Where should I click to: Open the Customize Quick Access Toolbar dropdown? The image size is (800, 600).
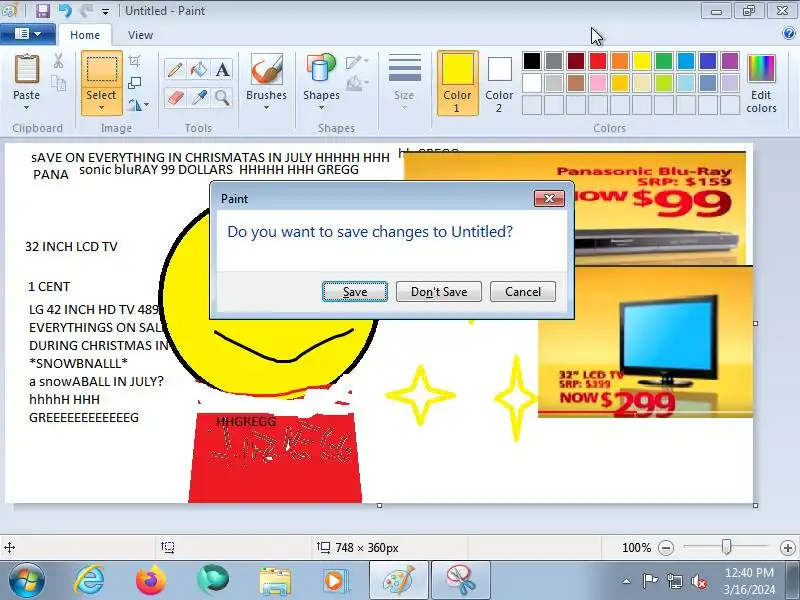pos(105,11)
